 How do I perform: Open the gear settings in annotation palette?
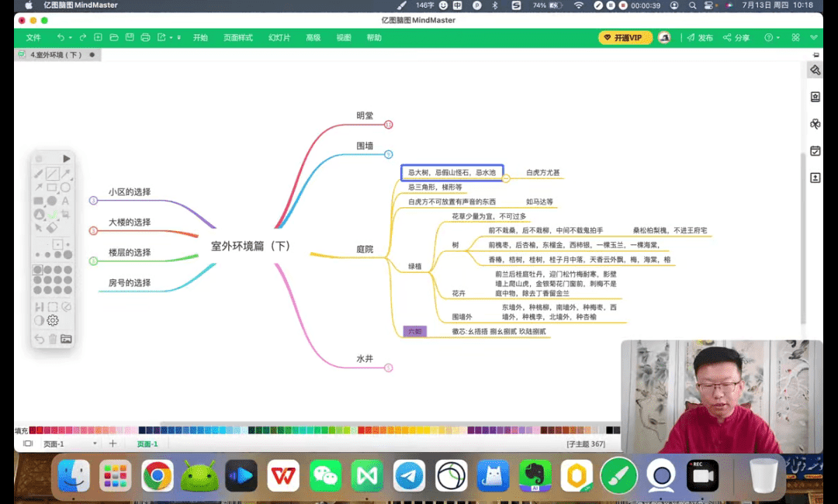click(x=53, y=321)
